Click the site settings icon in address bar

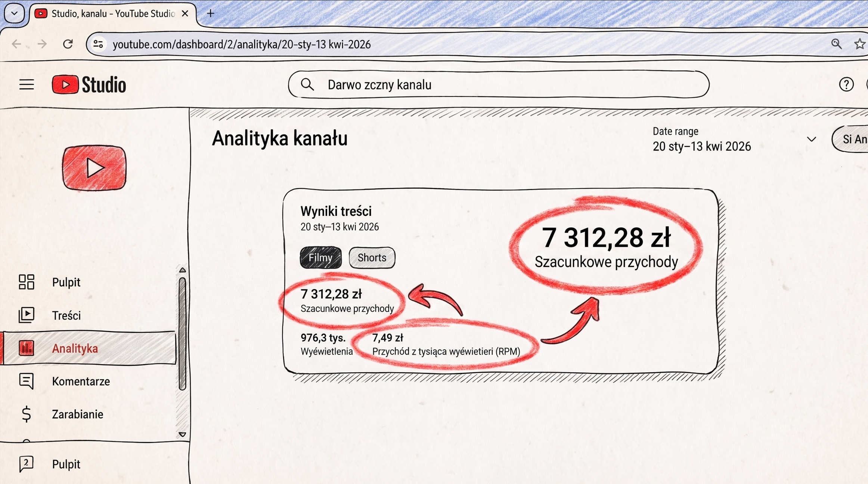pyautogui.click(x=98, y=44)
